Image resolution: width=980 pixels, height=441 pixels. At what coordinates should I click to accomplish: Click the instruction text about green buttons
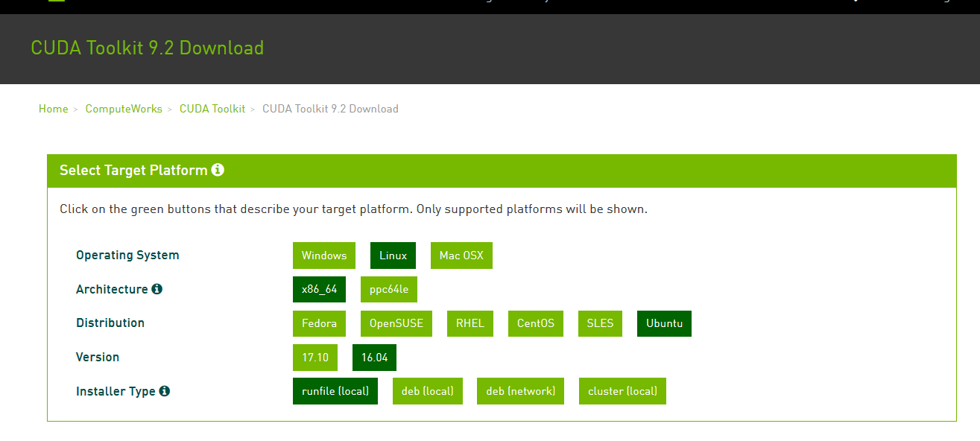[x=353, y=209]
